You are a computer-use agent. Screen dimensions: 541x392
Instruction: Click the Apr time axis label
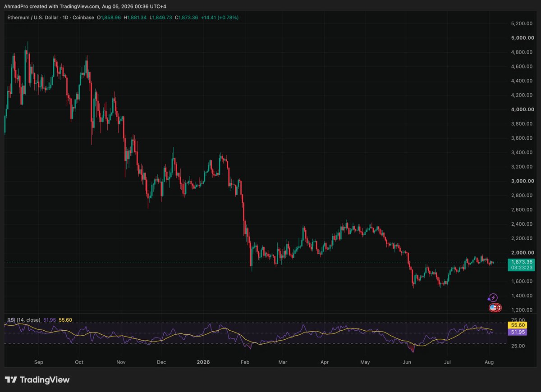tap(324, 362)
